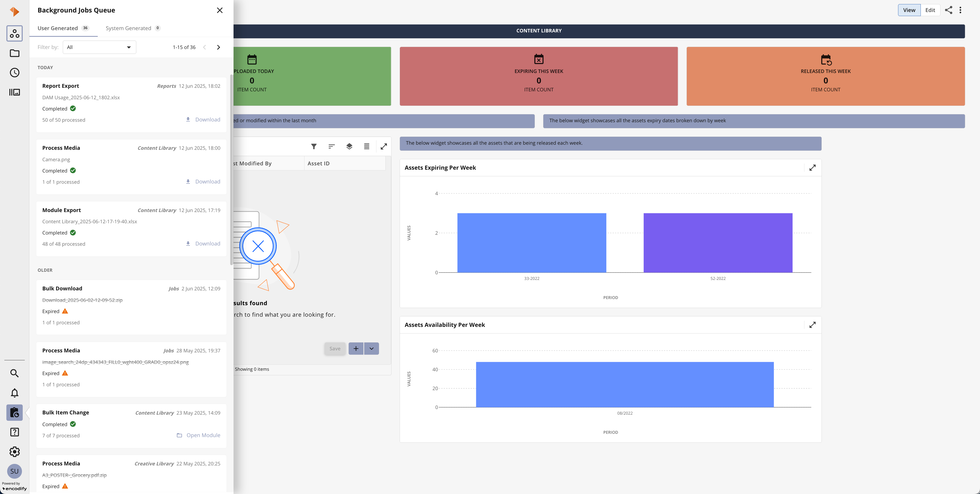This screenshot has width=980, height=494.
Task: Open Module for the Bulk Item Change job
Action: pos(198,435)
